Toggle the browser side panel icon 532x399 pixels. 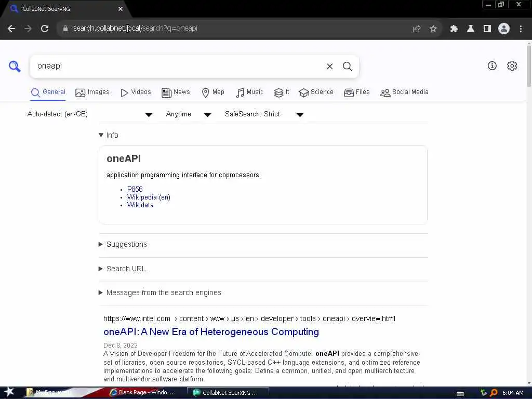click(x=487, y=29)
